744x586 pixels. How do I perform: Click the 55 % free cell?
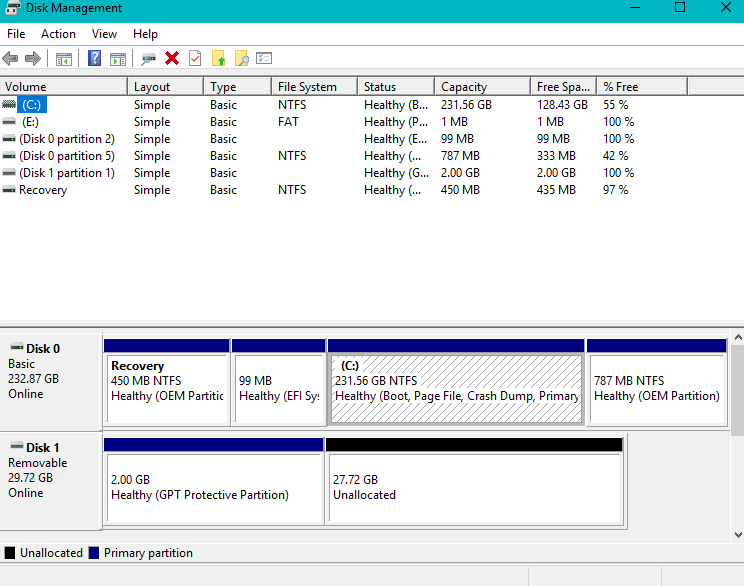pyautogui.click(x=615, y=105)
